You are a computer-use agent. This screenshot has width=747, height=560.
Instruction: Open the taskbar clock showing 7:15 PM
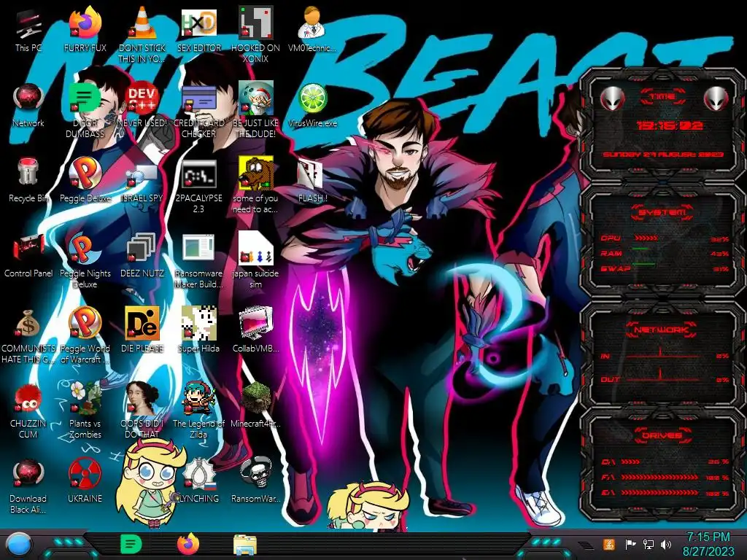pos(708,544)
